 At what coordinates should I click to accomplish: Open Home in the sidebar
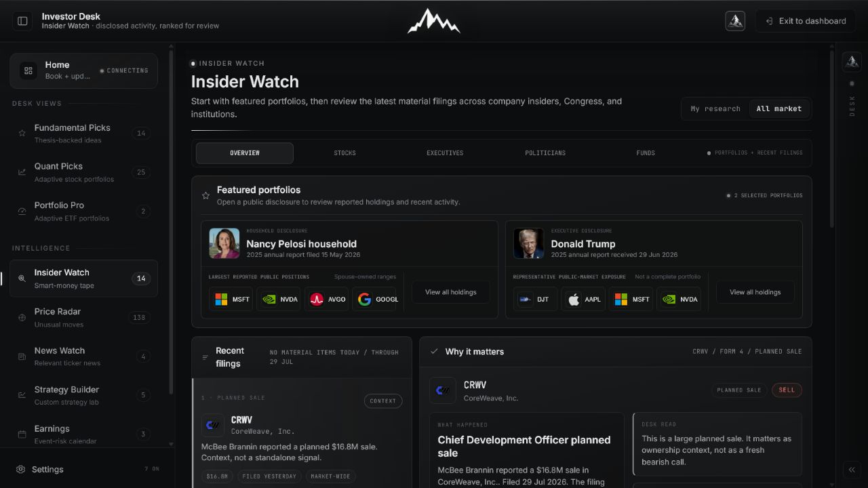point(83,70)
